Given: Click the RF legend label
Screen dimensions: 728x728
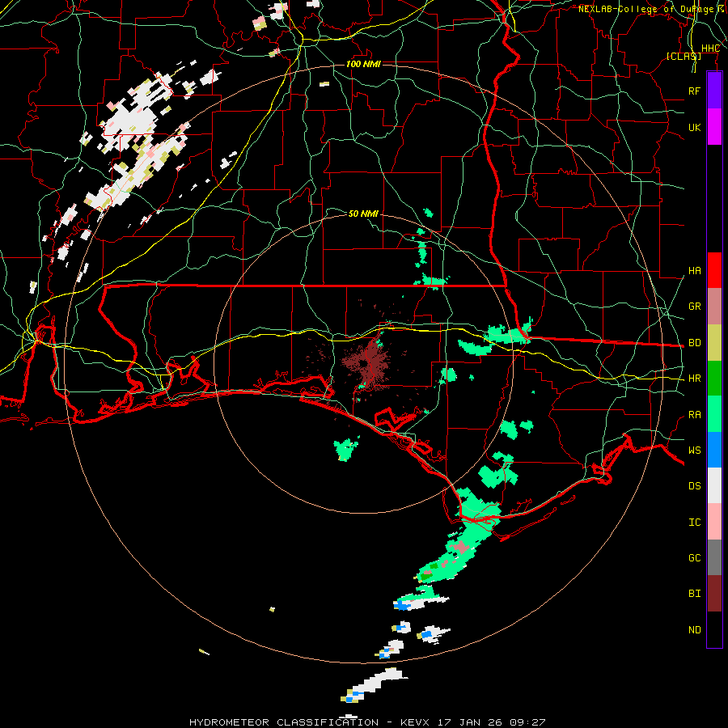Looking at the screenshot, I should point(695,91).
